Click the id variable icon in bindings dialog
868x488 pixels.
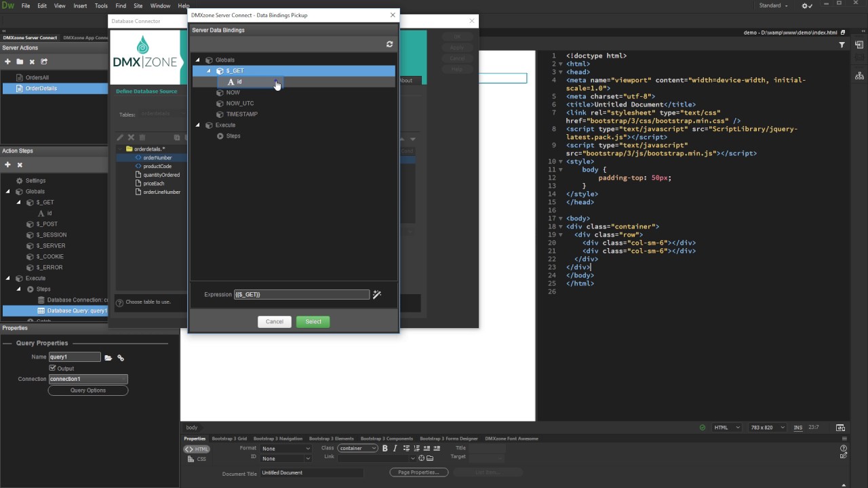[x=231, y=82]
